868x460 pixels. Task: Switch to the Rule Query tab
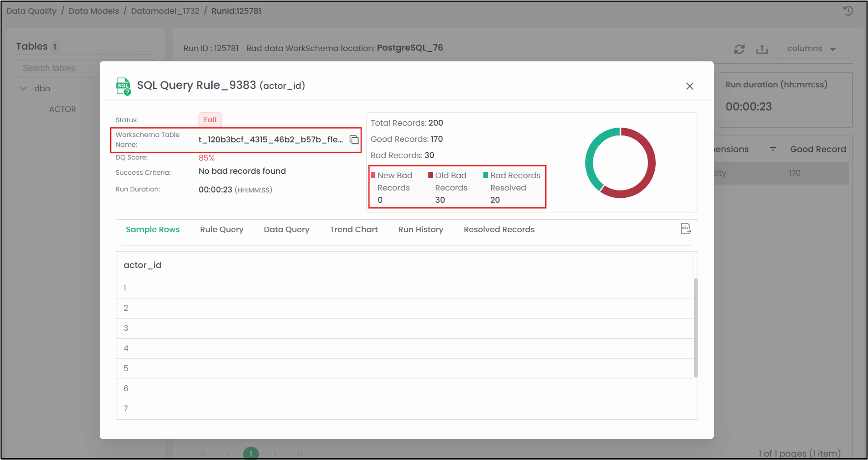(x=222, y=230)
